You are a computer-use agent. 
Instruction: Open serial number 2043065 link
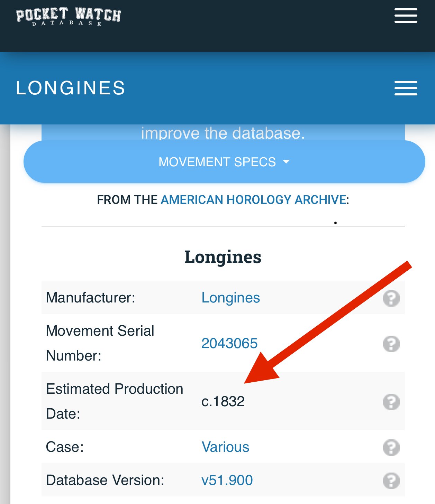click(229, 343)
